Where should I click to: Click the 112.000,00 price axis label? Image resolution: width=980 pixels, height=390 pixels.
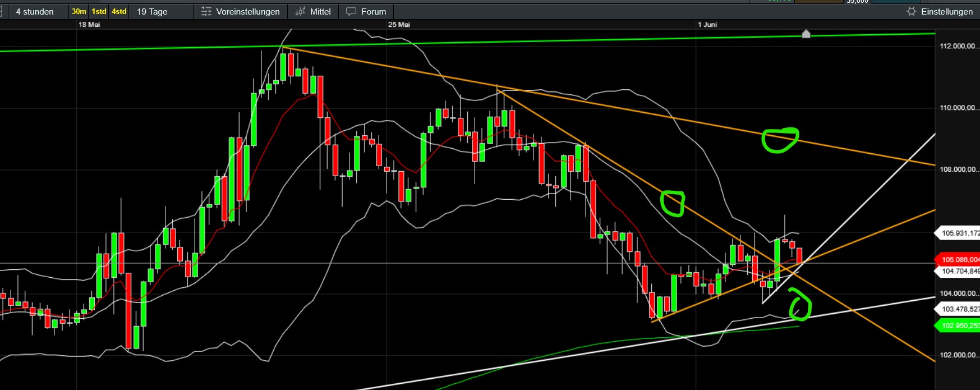[x=959, y=46]
